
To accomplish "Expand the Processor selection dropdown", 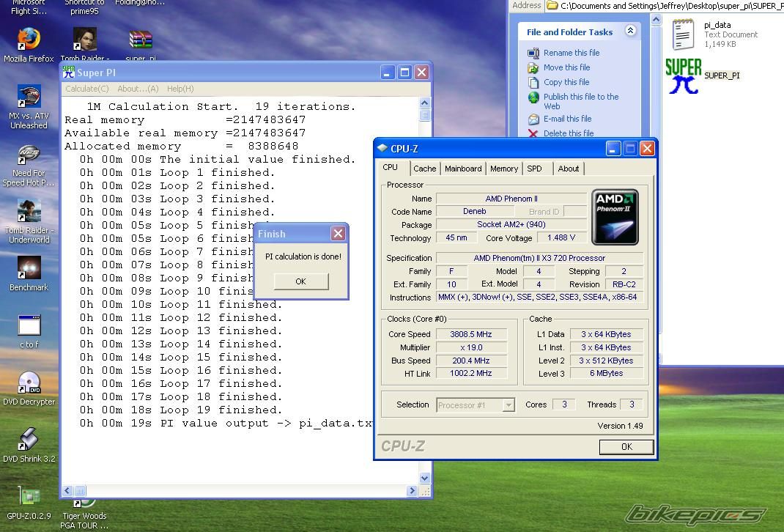I will [x=508, y=405].
